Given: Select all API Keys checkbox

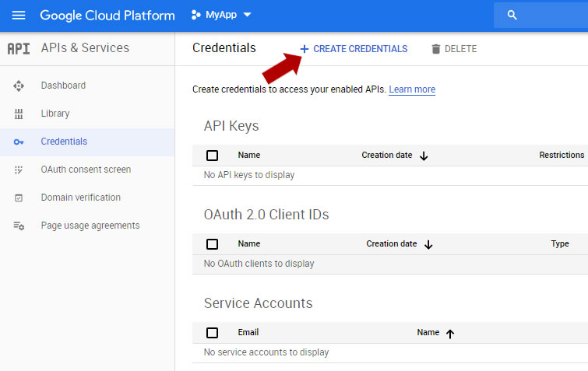Looking at the screenshot, I should click(x=213, y=156).
